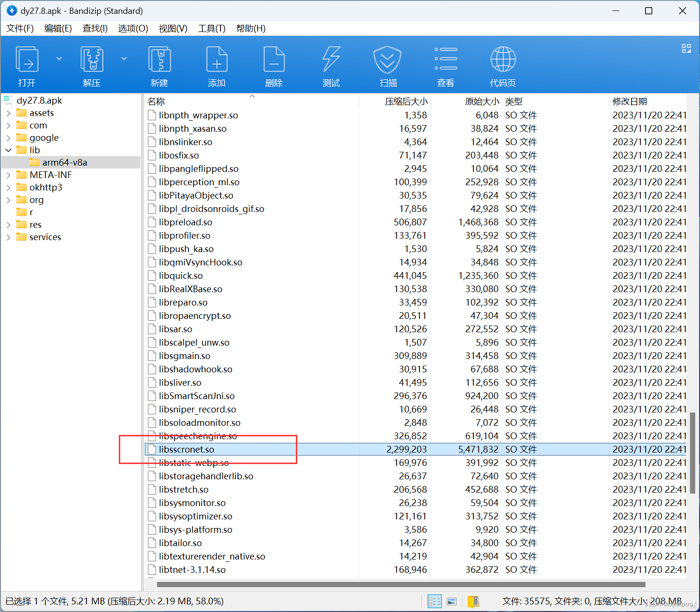Select libropaencrypt.so file entry

click(195, 316)
